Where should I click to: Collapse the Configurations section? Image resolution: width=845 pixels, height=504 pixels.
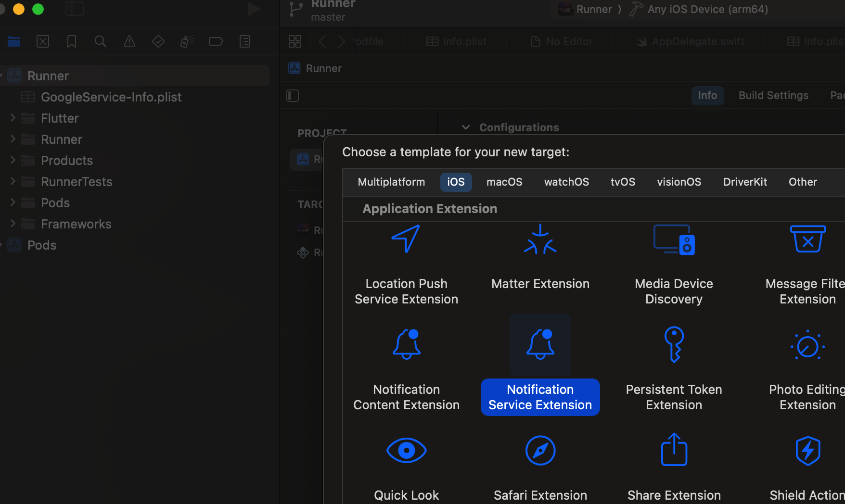click(x=465, y=127)
